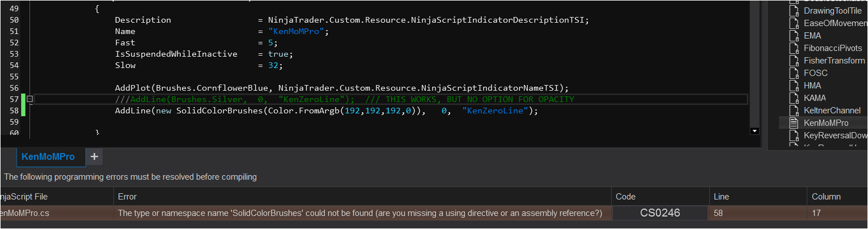
Task: Click the document icon beside KenMoMPro in the list
Action: (x=793, y=123)
